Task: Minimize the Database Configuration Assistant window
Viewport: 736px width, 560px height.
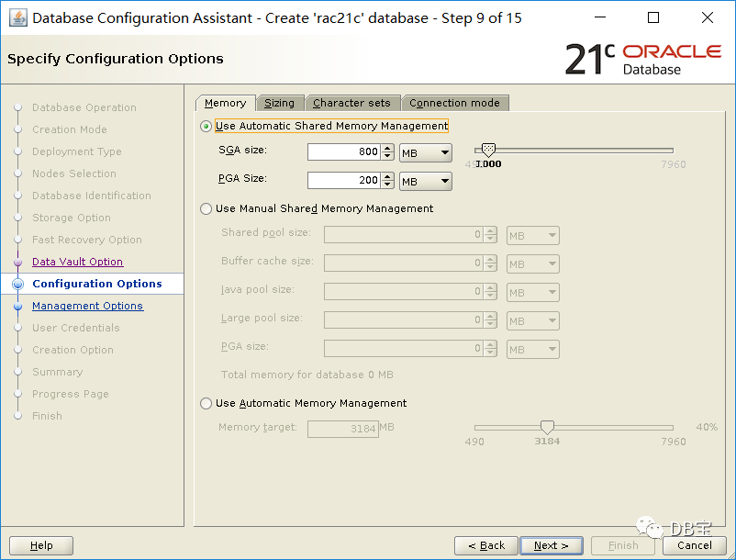Action: [600, 17]
